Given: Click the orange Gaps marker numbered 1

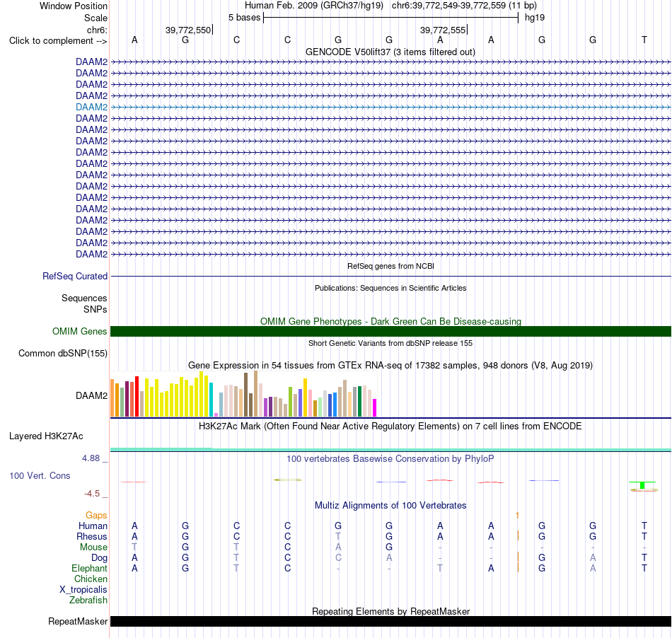Looking at the screenshot, I should (518, 515).
